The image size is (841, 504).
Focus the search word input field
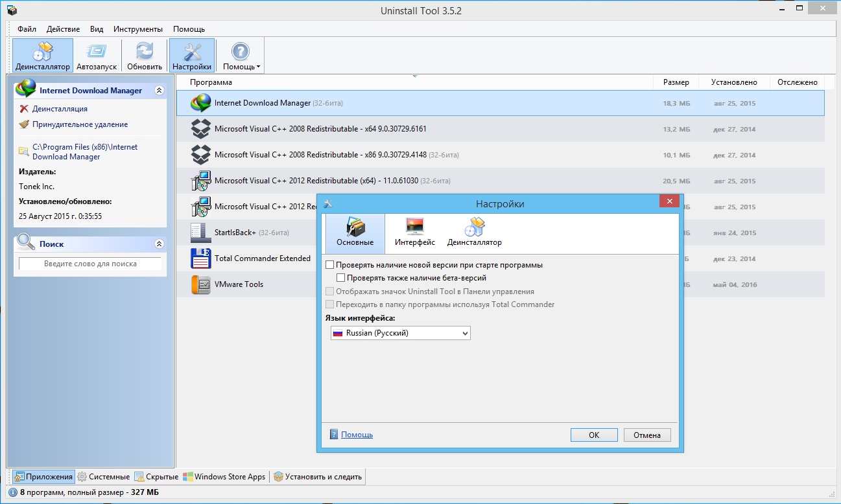(x=90, y=264)
